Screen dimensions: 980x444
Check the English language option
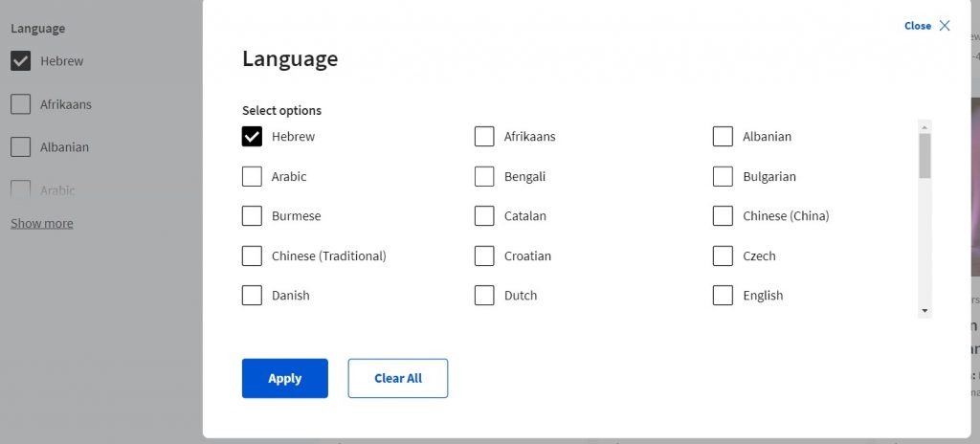(723, 295)
